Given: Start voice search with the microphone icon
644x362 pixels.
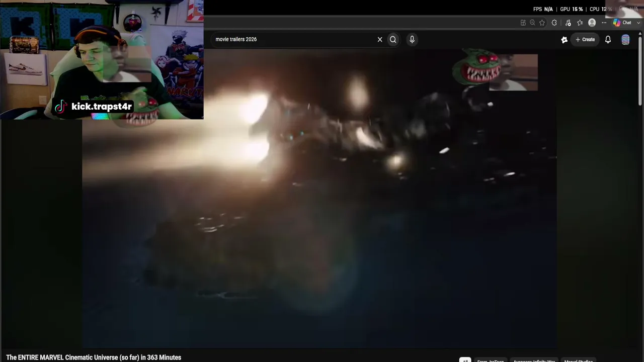Looking at the screenshot, I should [412, 39].
